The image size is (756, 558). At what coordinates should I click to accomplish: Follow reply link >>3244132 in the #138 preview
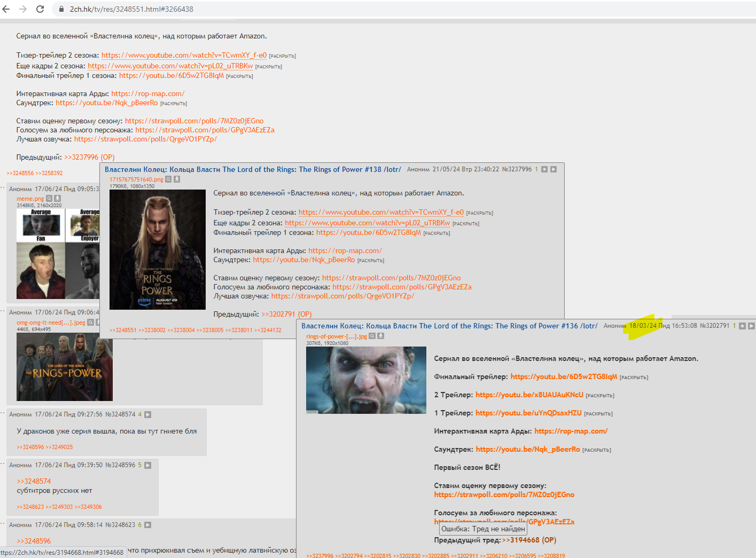[268, 330]
